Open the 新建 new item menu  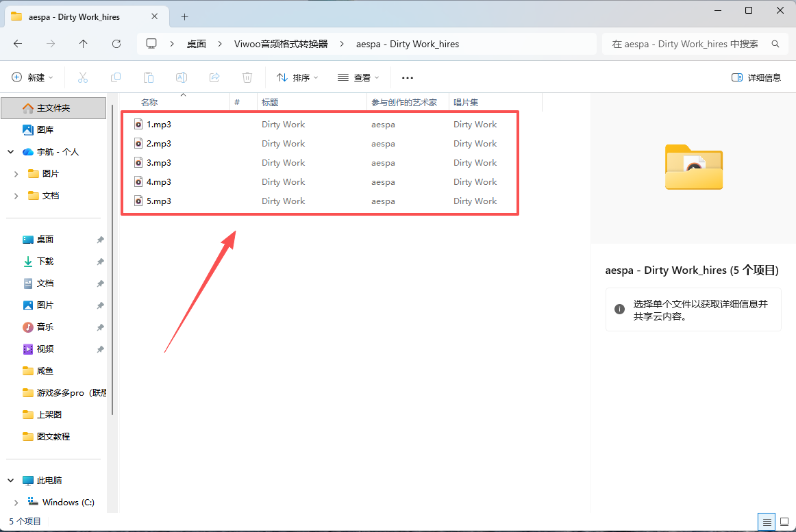[32, 77]
